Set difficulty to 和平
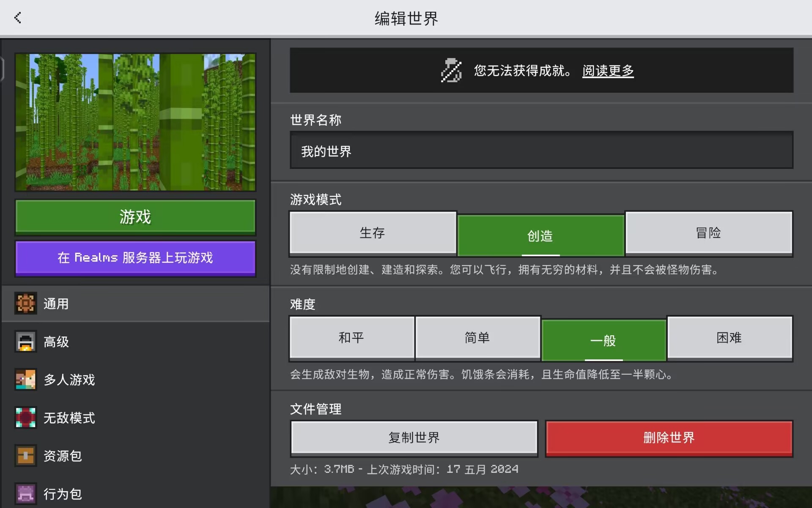 tap(351, 338)
